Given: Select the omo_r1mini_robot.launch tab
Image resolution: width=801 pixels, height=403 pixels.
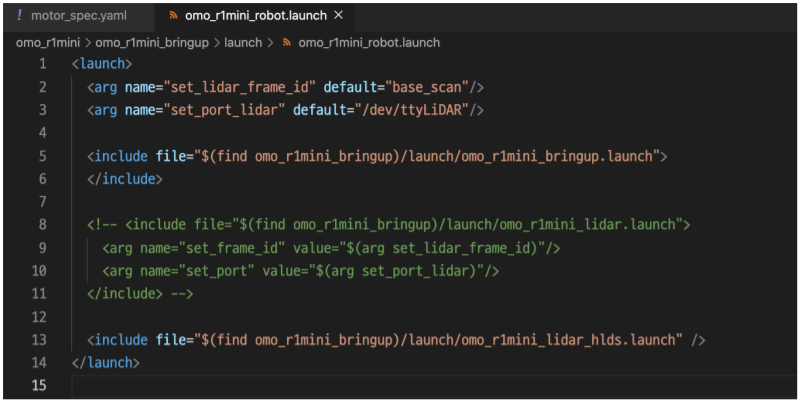Looking at the screenshot, I should pos(254,16).
